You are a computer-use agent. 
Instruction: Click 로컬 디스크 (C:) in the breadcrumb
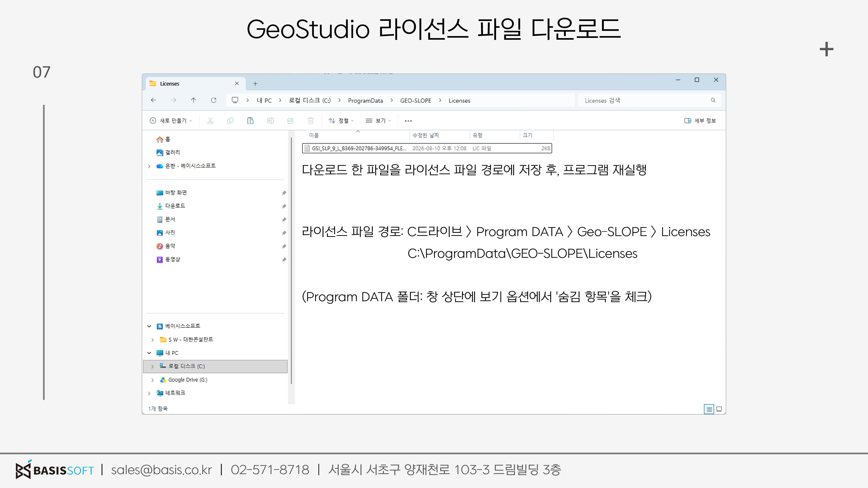coord(310,100)
